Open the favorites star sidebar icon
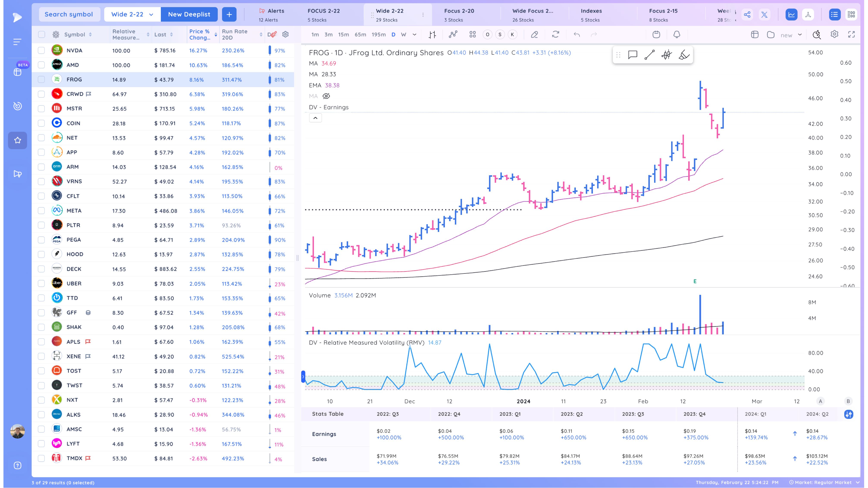 (17, 140)
